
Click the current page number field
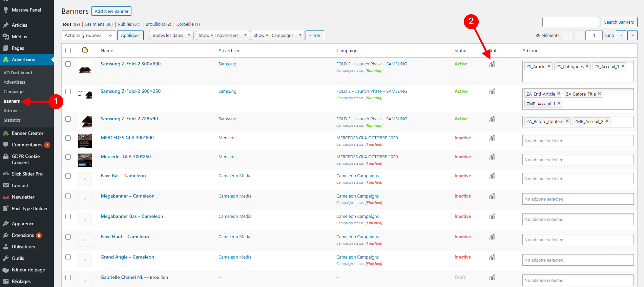pos(594,35)
